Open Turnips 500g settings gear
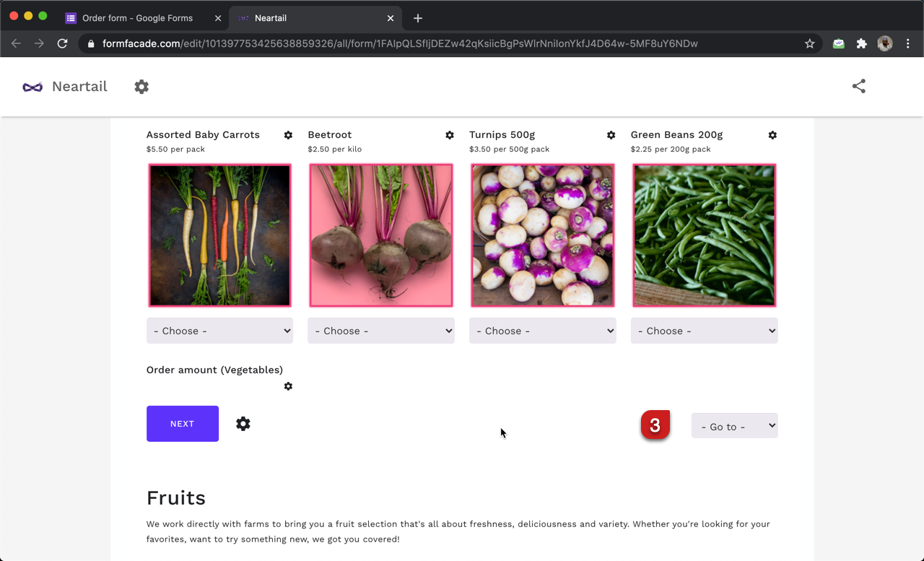This screenshot has width=924, height=561. [x=611, y=135]
